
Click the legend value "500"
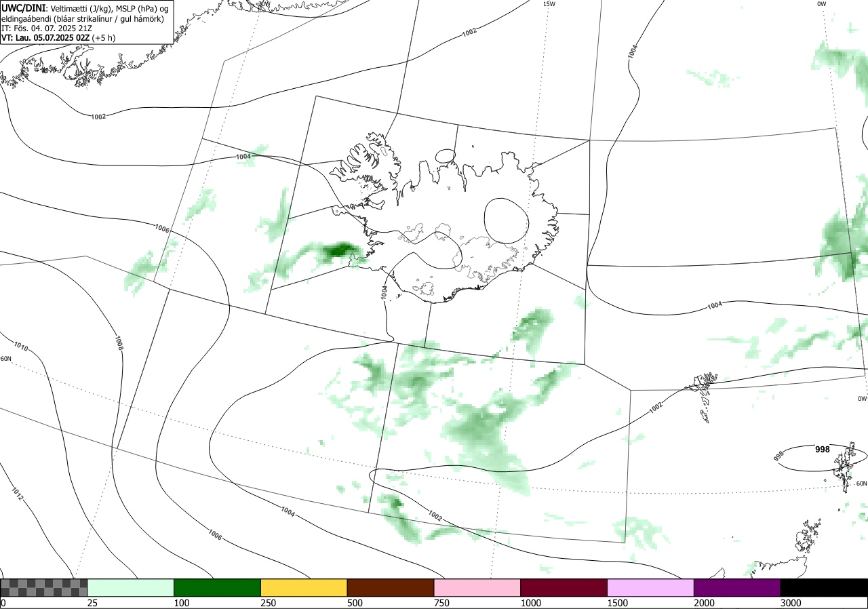coord(355,603)
